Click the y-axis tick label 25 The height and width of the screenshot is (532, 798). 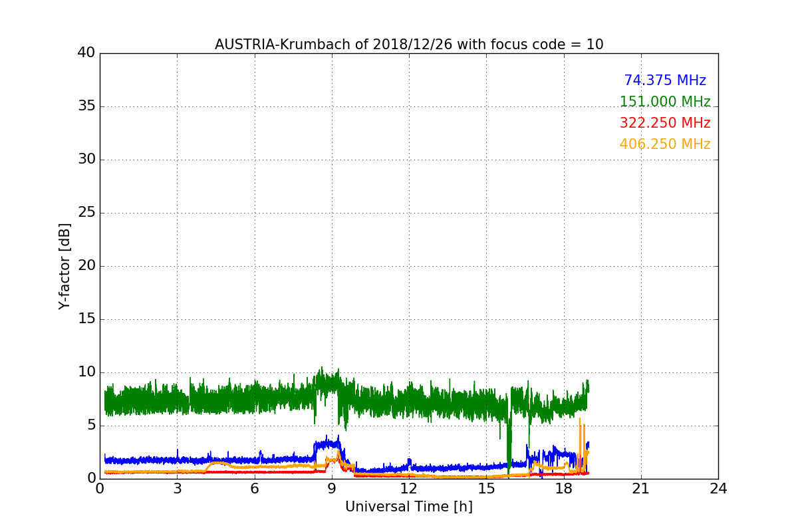pyautogui.click(x=86, y=213)
